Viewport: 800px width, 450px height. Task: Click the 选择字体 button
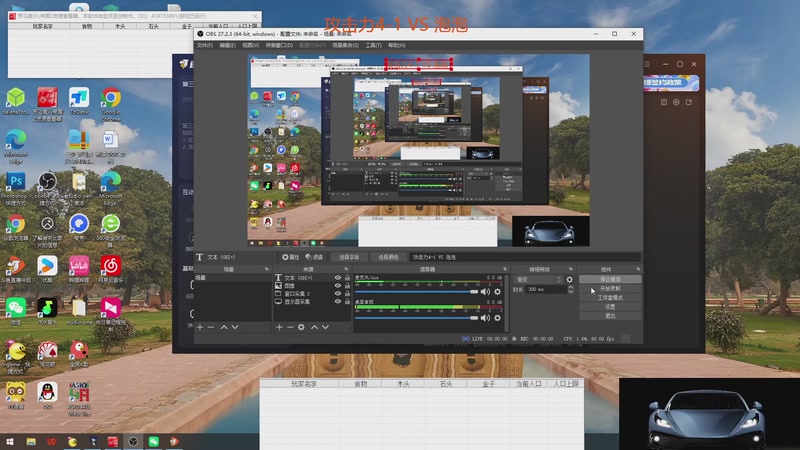point(349,257)
